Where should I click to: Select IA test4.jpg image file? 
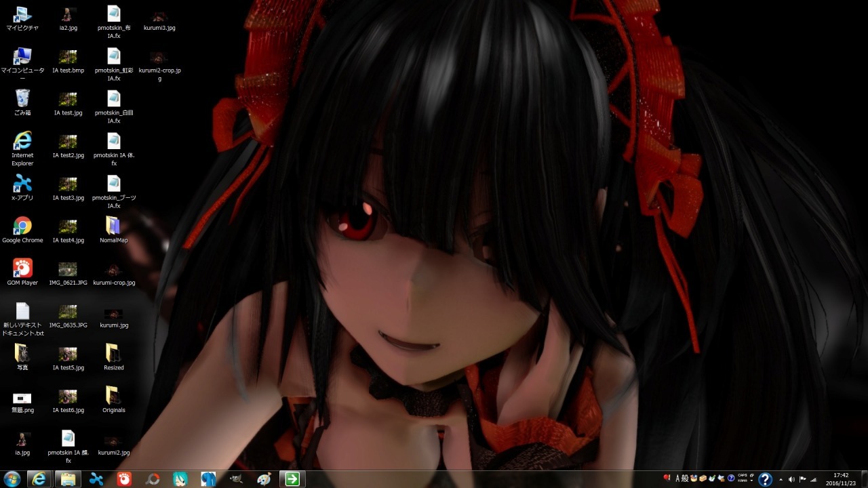68,230
